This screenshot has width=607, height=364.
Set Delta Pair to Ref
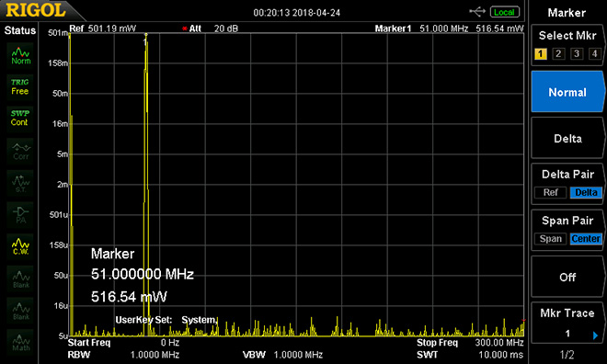550,192
